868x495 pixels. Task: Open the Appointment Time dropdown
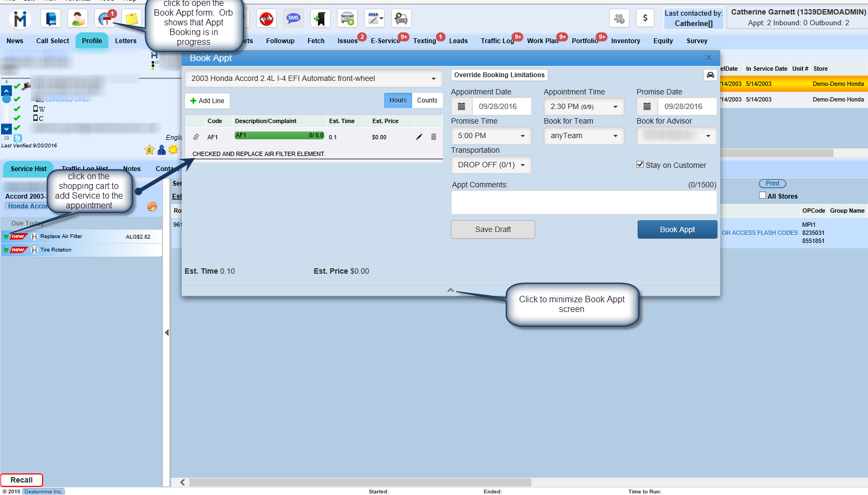584,107
